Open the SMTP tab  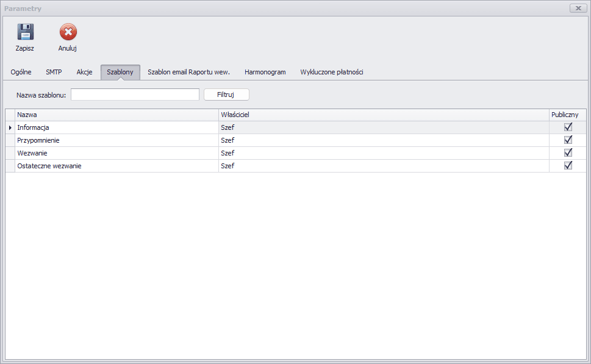click(x=54, y=72)
